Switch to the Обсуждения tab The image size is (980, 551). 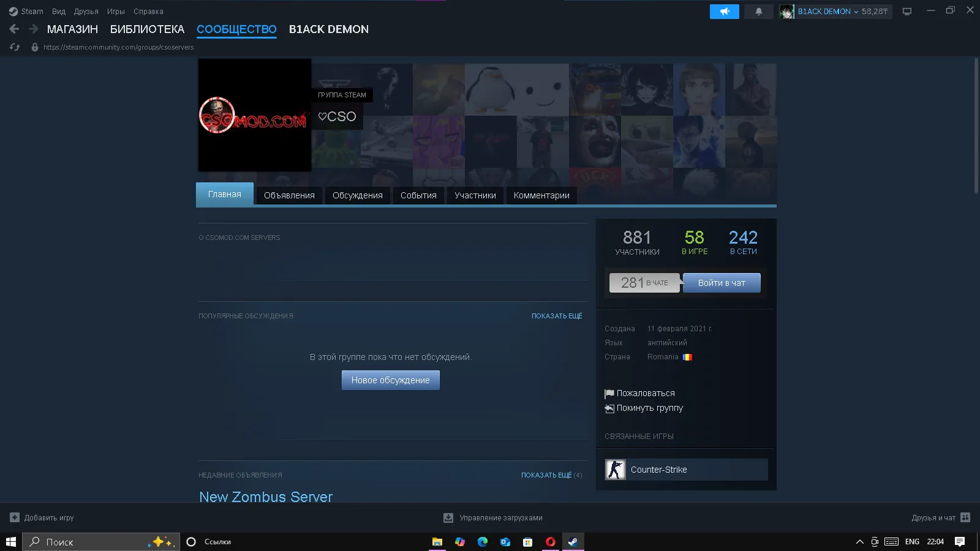tap(358, 195)
